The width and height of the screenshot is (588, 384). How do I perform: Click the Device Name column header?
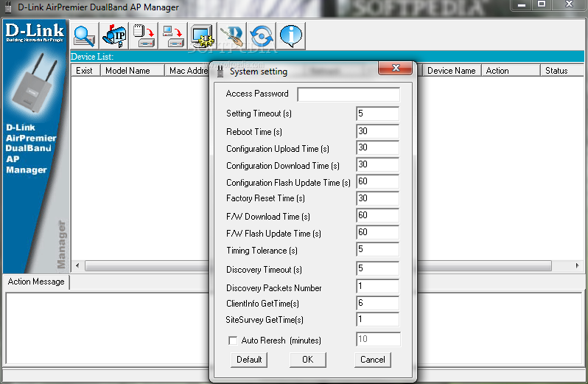tap(452, 71)
